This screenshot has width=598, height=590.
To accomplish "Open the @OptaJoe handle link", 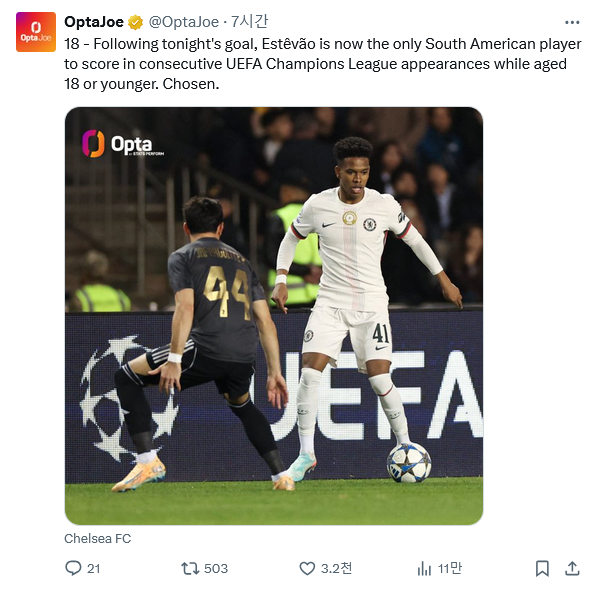I will click(183, 22).
